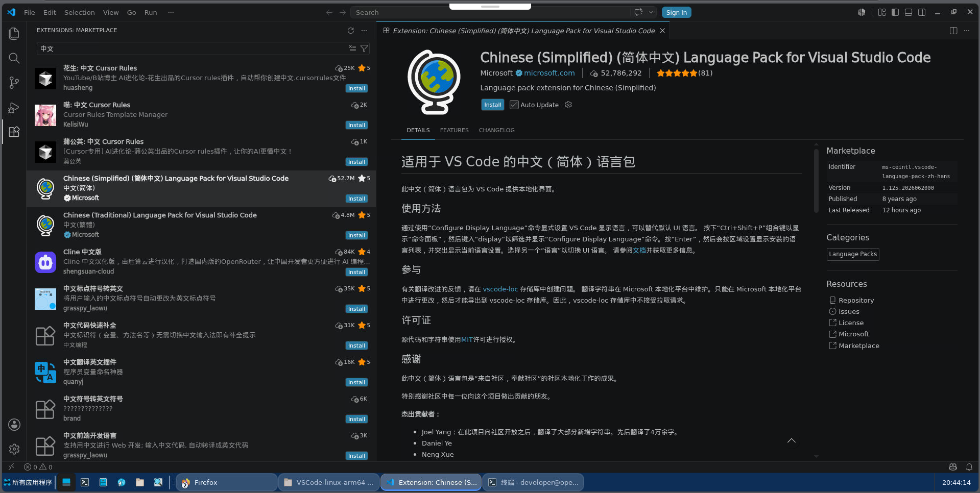Open the Selection menu
Screen dimensions: 980x493
tap(79, 12)
